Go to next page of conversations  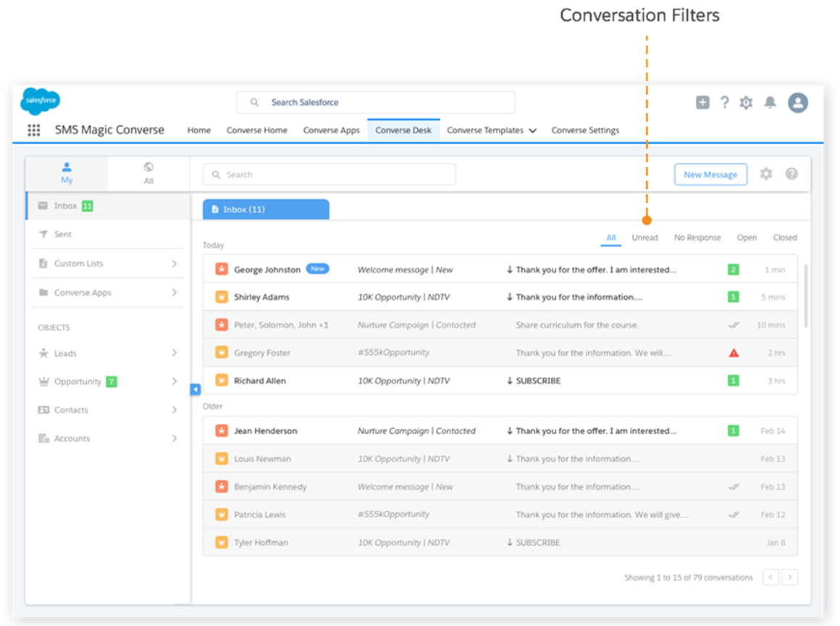pyautogui.click(x=789, y=577)
